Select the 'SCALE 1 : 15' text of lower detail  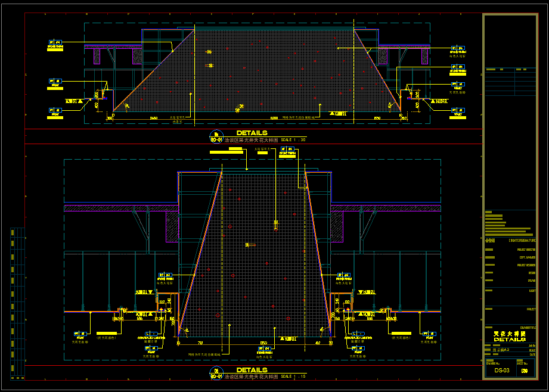tap(293, 377)
